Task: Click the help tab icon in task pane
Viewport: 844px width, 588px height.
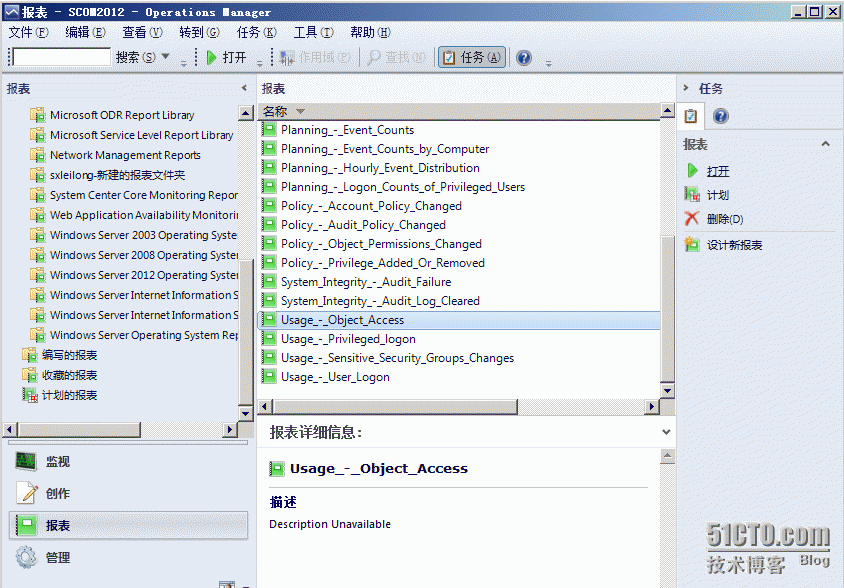Action: pos(721,116)
